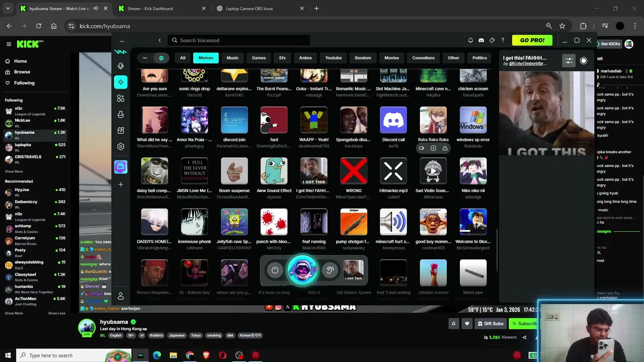
Task: Select the Anime category tab
Action: (x=305, y=58)
